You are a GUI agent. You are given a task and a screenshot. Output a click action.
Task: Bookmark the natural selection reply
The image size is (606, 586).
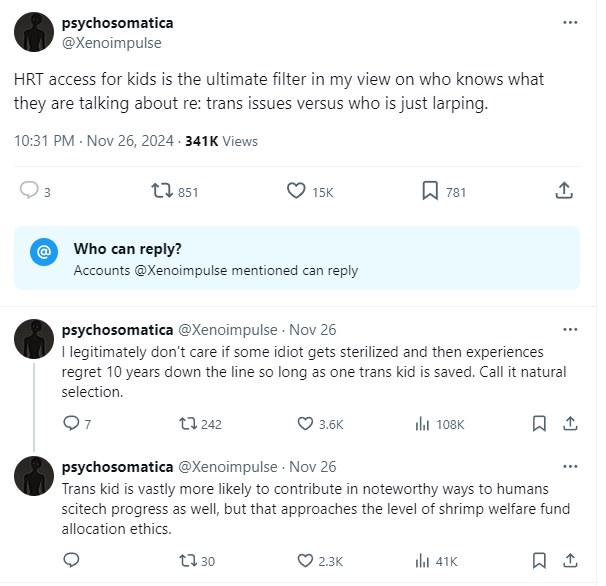pos(539,424)
